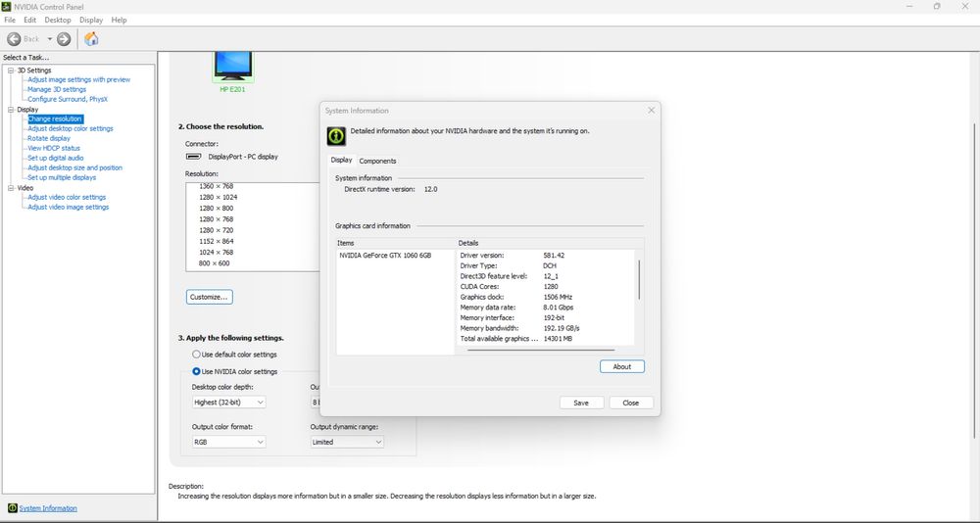
Task: Click the details list horizontal scrollbar
Action: (541, 350)
